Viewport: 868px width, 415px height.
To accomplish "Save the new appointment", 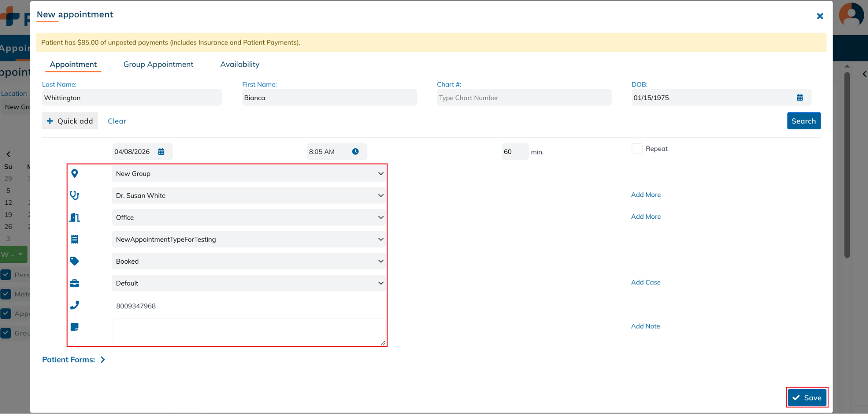I will click(807, 398).
